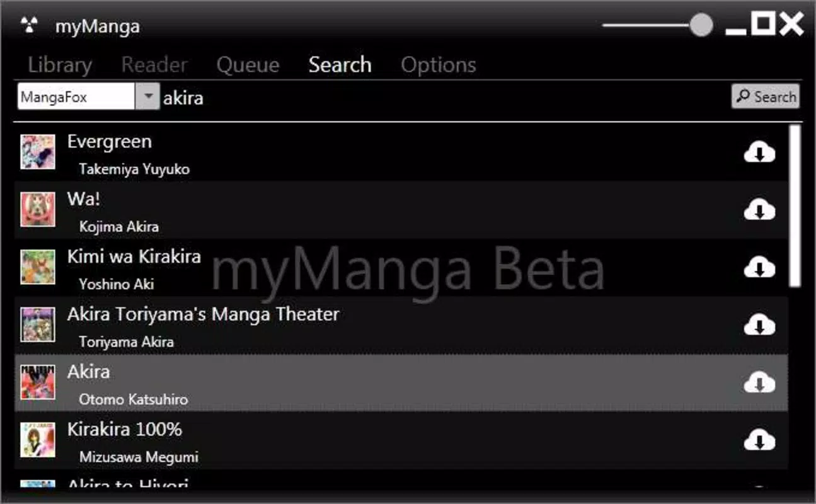This screenshot has height=504, width=816.
Task: Open the Evergreen cover thumbnail
Action: 38,152
